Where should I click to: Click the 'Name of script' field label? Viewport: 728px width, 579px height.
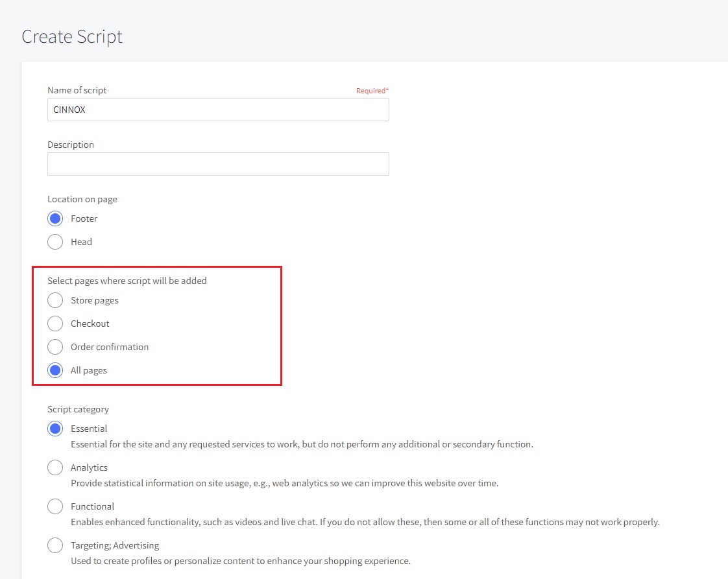pyautogui.click(x=77, y=90)
